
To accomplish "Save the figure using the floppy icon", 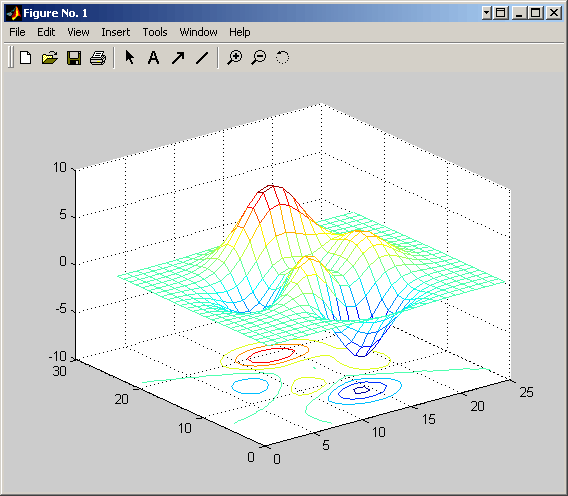I will [x=74, y=58].
